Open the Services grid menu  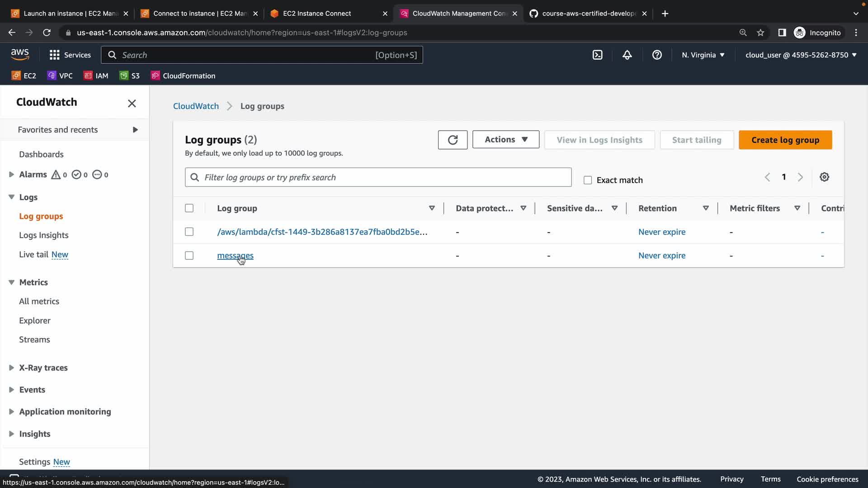70,55
